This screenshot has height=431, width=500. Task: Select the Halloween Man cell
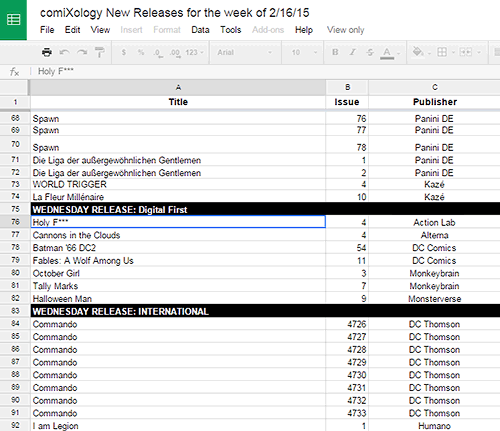tap(178, 298)
